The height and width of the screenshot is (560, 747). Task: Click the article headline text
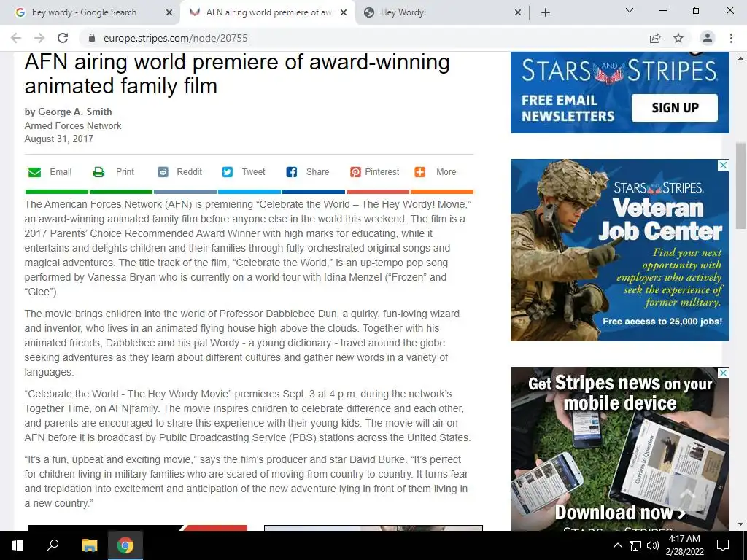pyautogui.click(x=237, y=74)
